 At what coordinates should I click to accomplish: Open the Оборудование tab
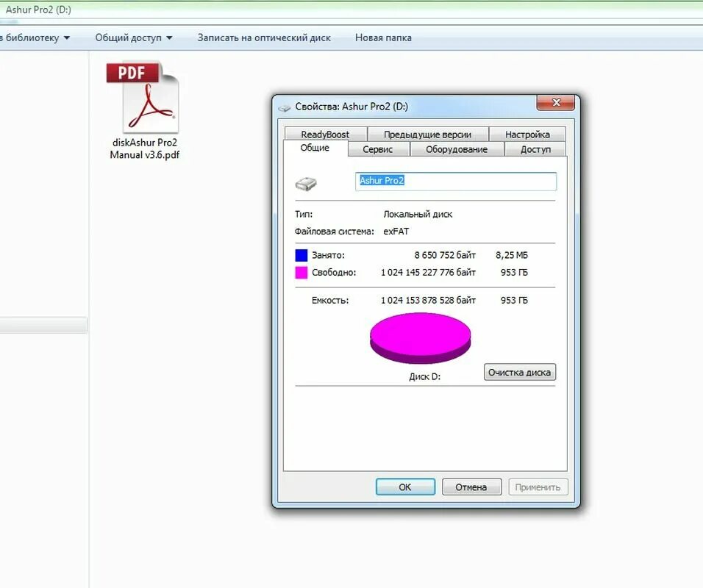click(x=457, y=149)
